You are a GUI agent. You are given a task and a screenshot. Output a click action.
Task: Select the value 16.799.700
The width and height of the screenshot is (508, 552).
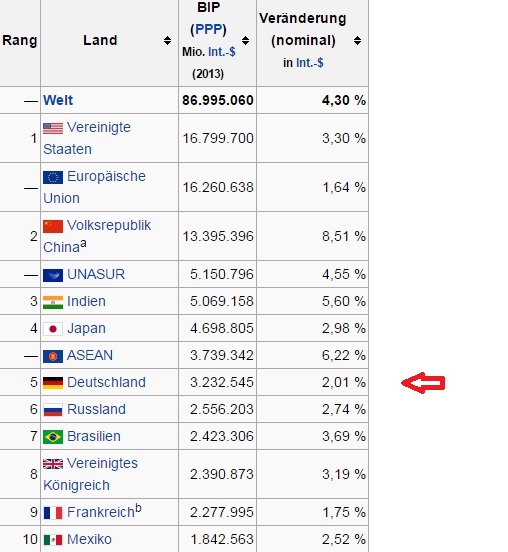[x=218, y=138]
